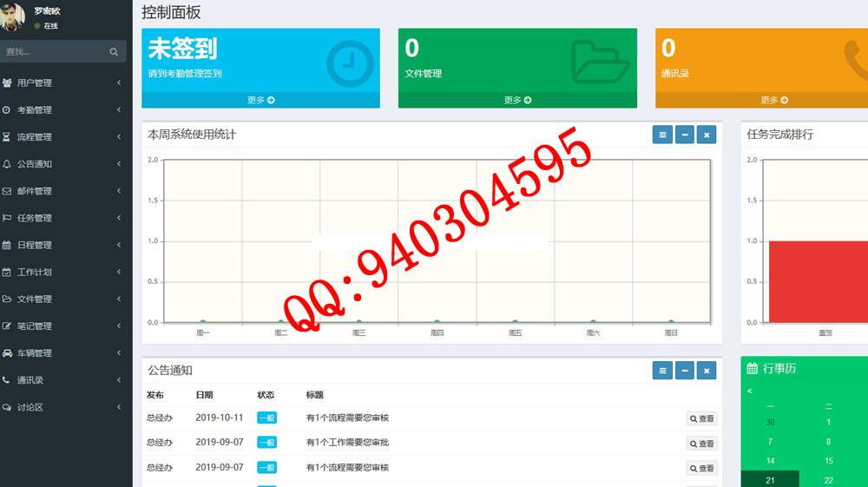Click the user avatar photo

(14, 16)
